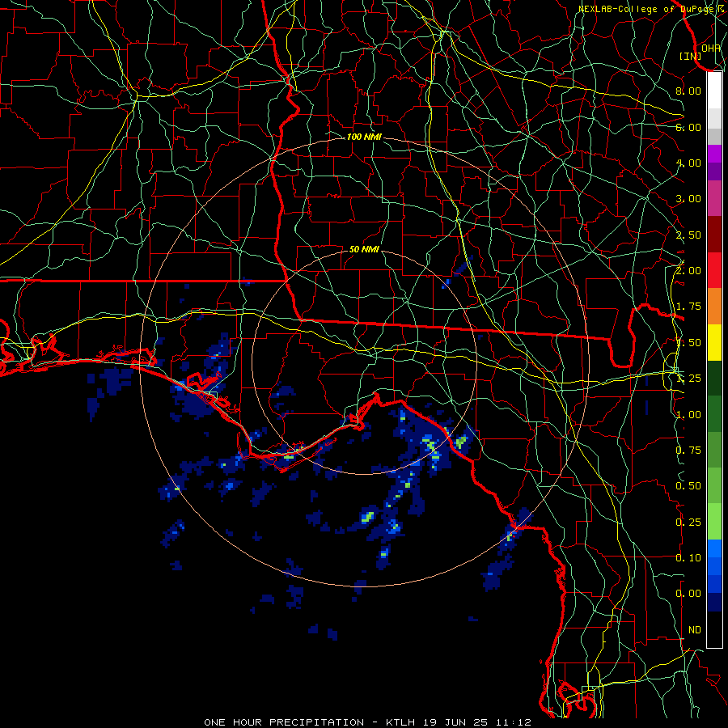Screen dimensions: 728x728
Task: Click the 50 NMI range ring label
Action: [x=364, y=249]
